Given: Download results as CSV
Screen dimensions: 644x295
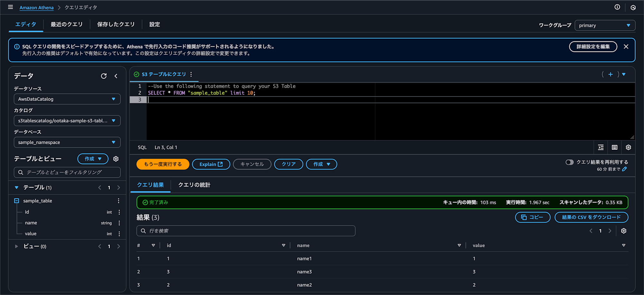Looking at the screenshot, I should (591, 217).
